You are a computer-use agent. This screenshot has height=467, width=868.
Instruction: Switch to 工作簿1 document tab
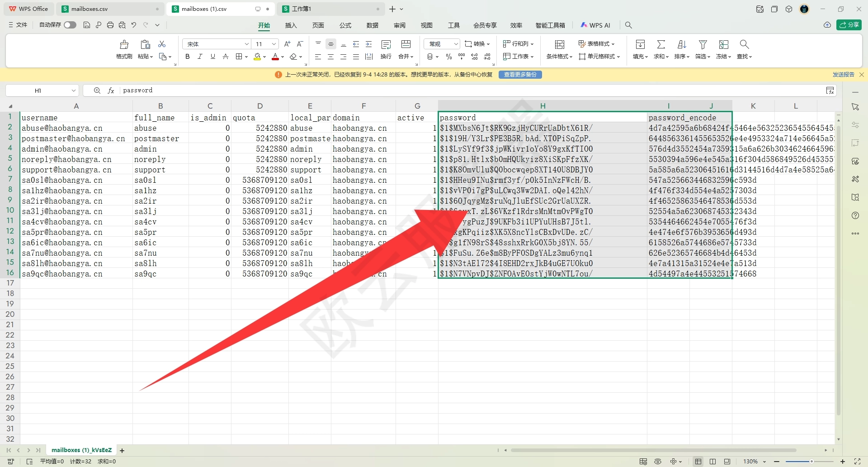pos(331,9)
